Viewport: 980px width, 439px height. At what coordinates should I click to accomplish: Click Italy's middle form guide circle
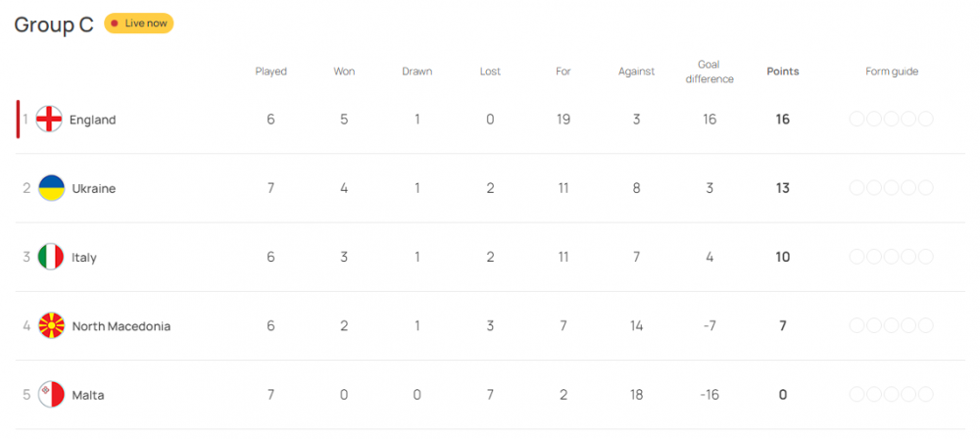(x=892, y=257)
